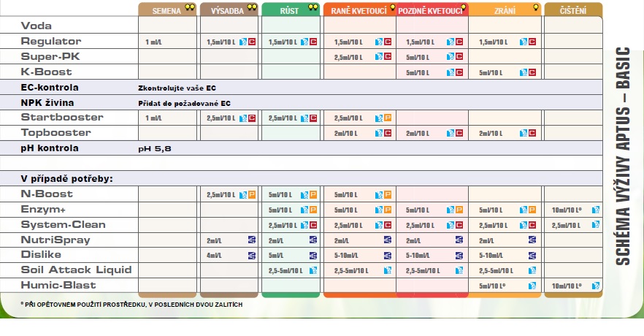
Task: Click the System-Clean row label
Action: tap(63, 225)
